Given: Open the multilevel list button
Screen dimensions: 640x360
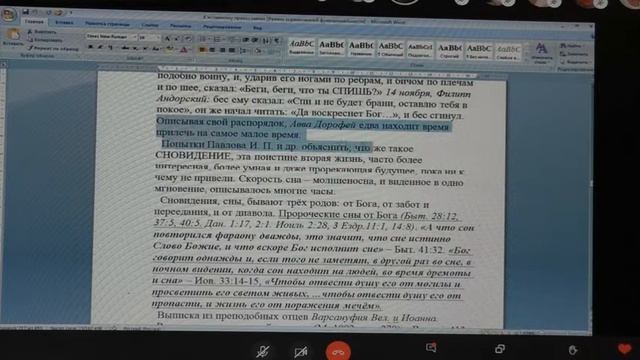Looking at the screenshot, I should click(232, 40).
